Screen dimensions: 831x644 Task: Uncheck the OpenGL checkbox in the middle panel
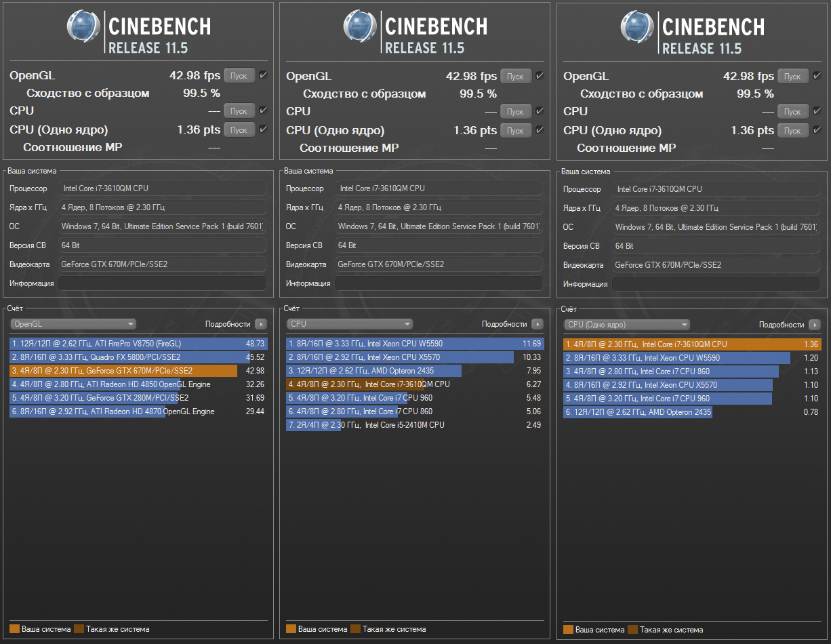[x=540, y=76]
